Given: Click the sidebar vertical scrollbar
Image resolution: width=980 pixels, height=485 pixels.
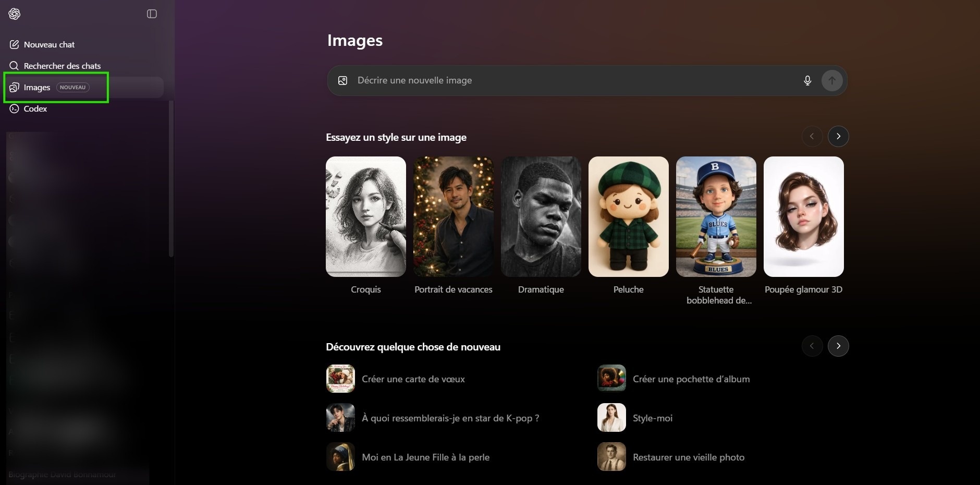Looking at the screenshot, I should click(x=171, y=178).
